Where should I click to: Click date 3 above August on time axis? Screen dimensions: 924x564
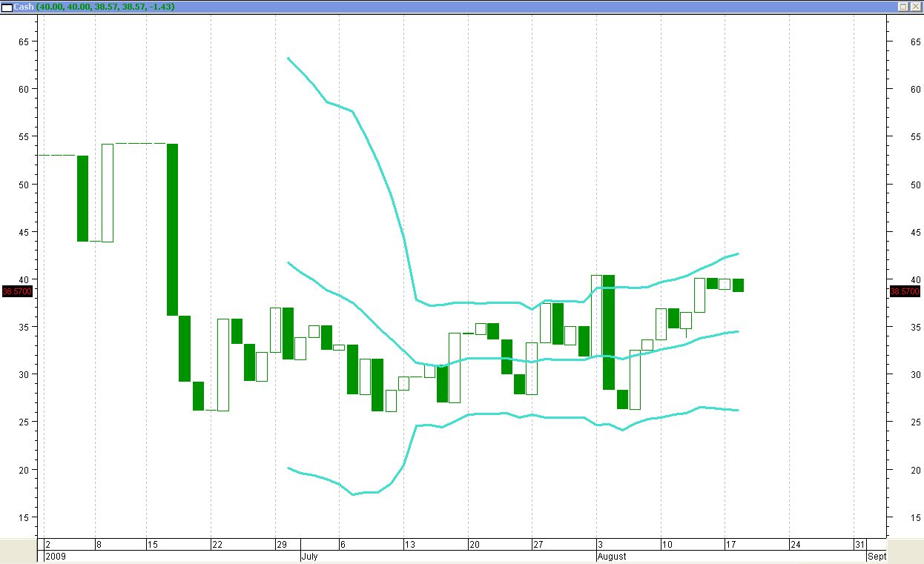pos(600,544)
